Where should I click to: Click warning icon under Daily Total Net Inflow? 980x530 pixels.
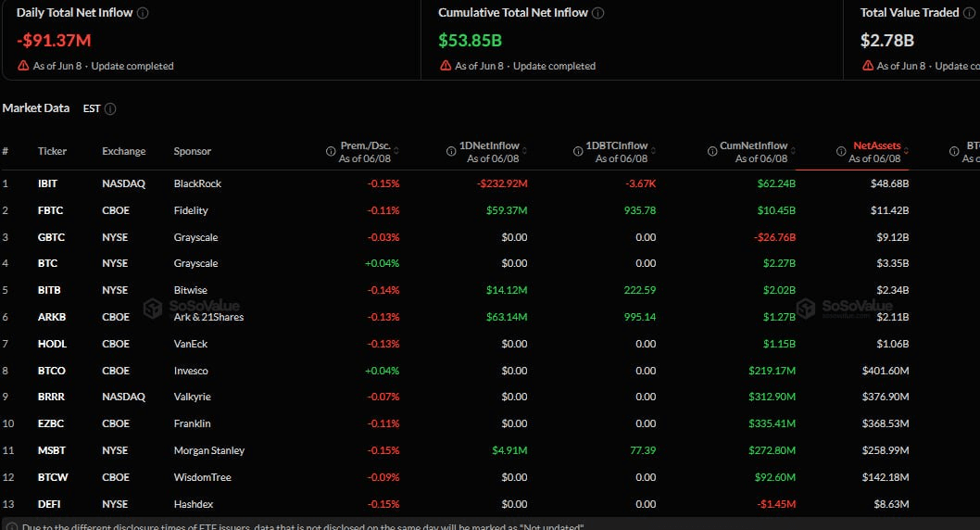[23, 66]
